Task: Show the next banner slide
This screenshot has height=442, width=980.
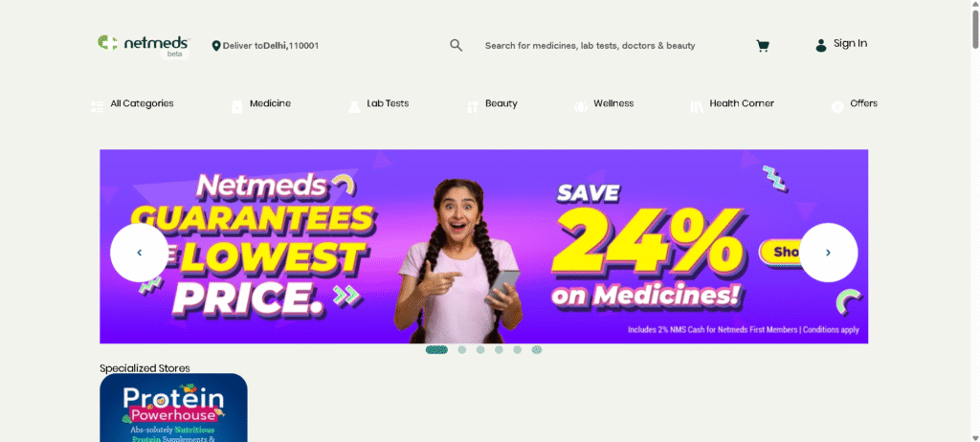Action: tap(828, 253)
